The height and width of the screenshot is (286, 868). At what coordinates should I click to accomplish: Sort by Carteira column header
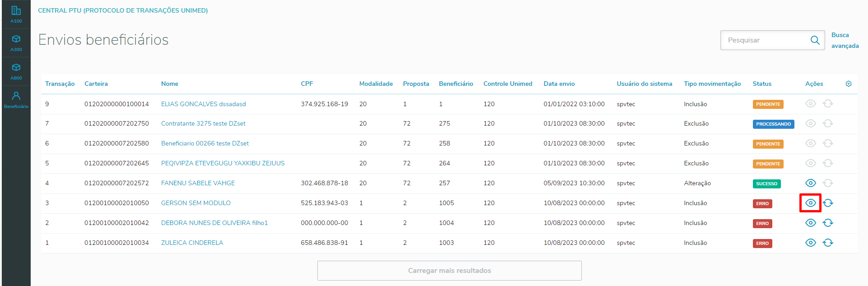[x=96, y=84]
